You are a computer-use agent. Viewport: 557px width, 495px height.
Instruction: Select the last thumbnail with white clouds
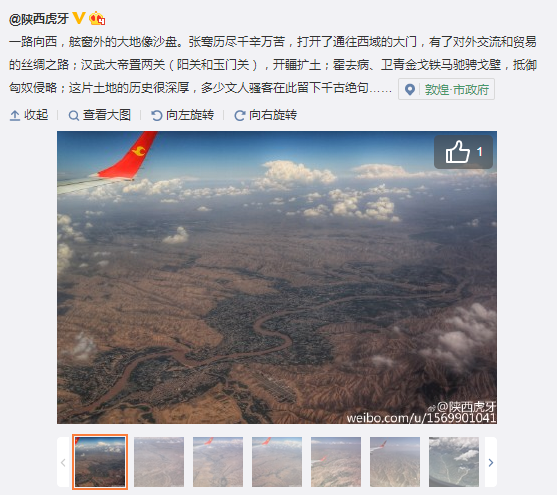point(454,462)
